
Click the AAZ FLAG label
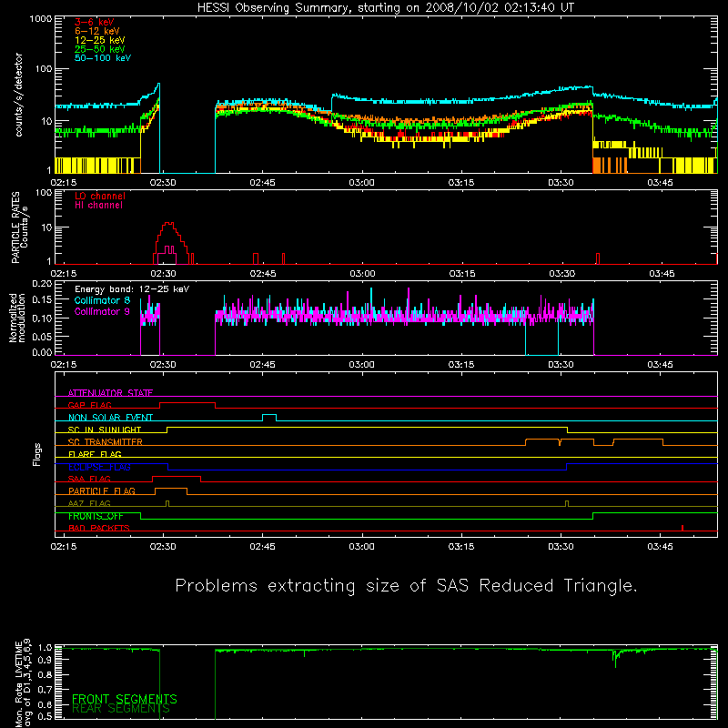pos(89,503)
